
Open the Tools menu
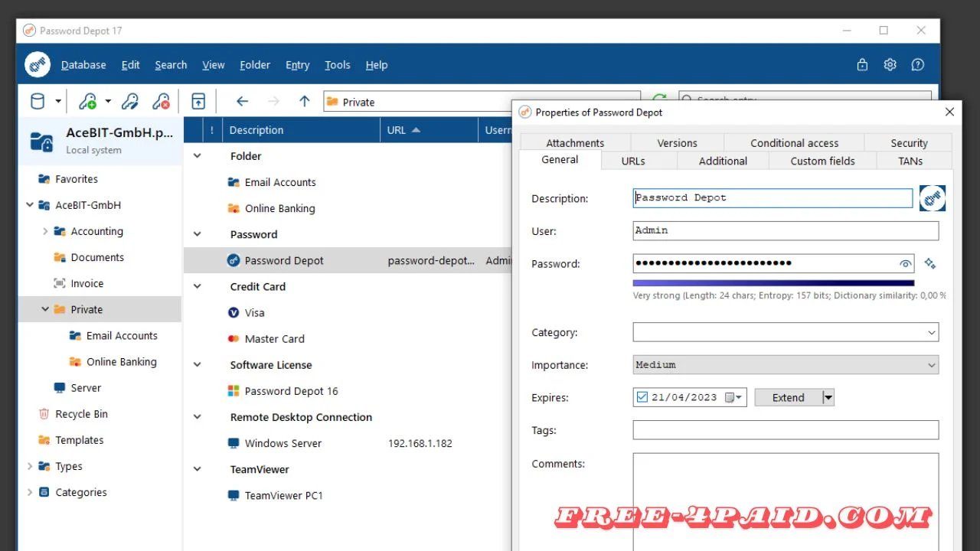point(338,65)
